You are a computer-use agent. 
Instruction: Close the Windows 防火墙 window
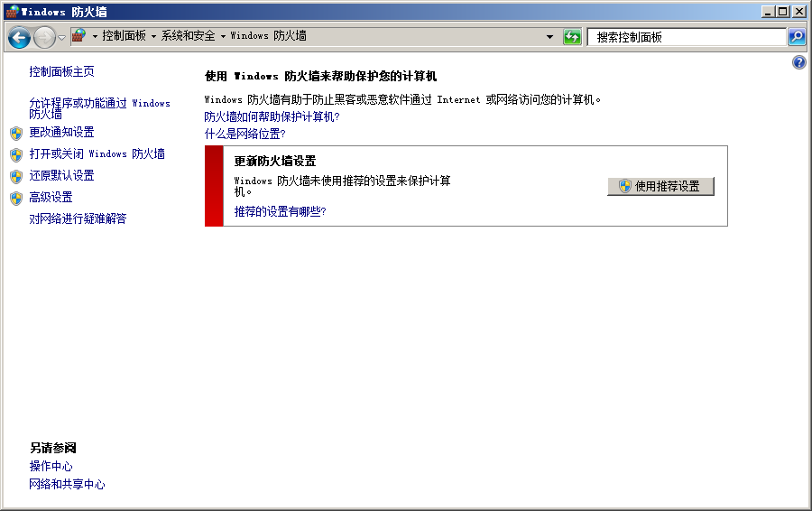tap(799, 12)
